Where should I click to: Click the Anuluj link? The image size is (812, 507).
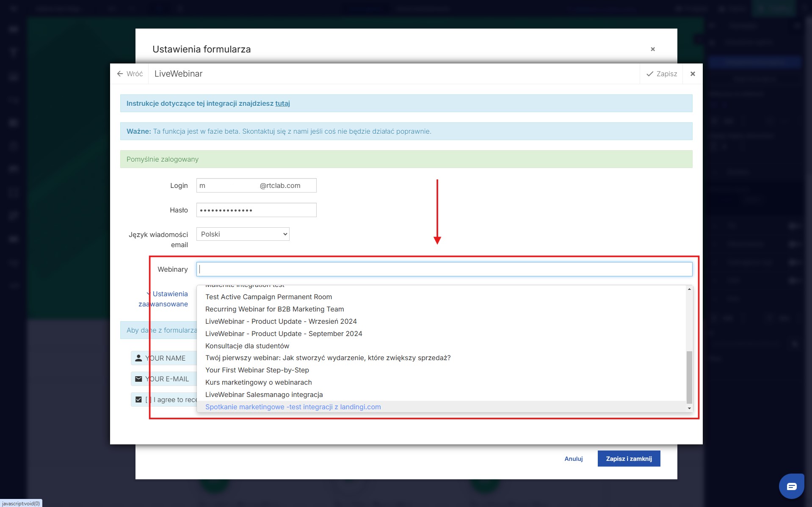573,459
